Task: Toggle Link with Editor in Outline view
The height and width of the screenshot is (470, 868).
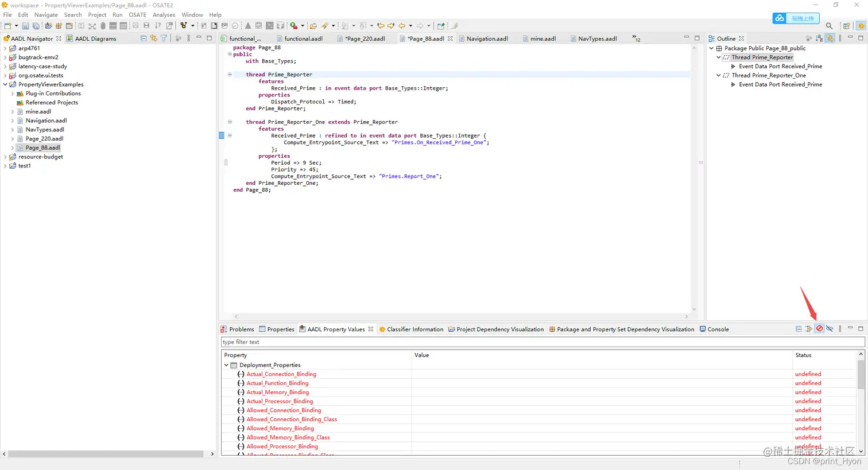Action: pyautogui.click(x=830, y=38)
